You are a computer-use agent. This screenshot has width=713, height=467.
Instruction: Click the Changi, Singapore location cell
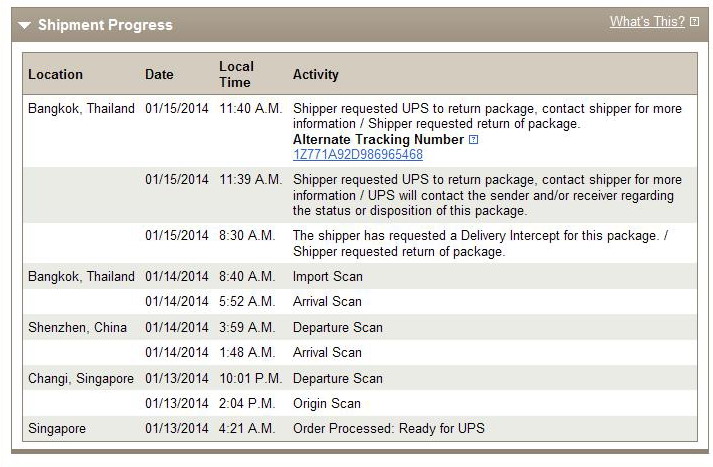[x=81, y=378]
